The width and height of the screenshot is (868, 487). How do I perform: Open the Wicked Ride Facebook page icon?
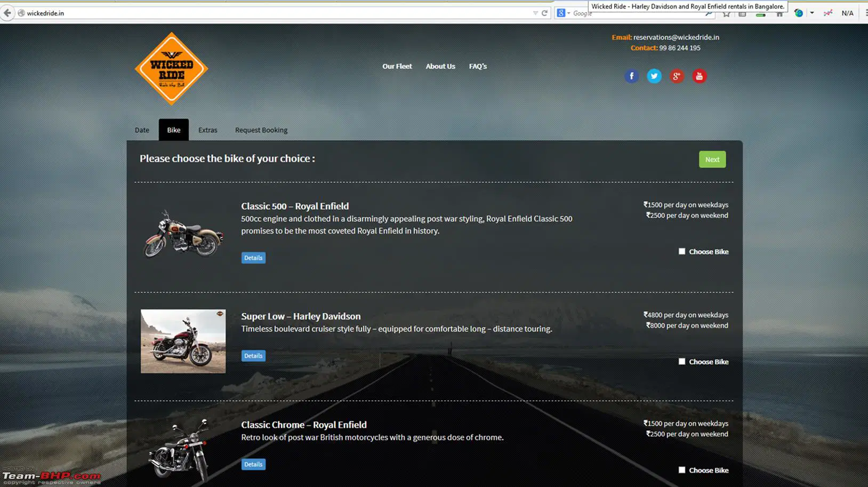[x=631, y=76]
